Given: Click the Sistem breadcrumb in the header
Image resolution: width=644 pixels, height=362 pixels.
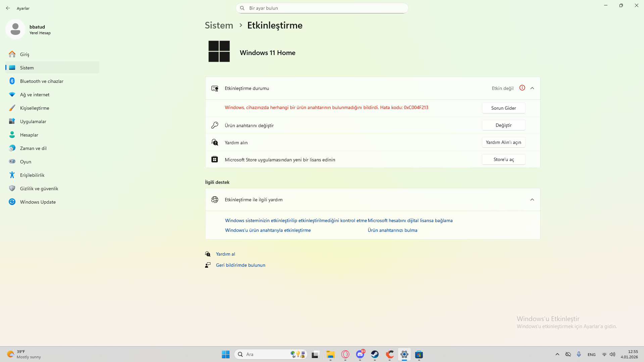Looking at the screenshot, I should point(219,25).
